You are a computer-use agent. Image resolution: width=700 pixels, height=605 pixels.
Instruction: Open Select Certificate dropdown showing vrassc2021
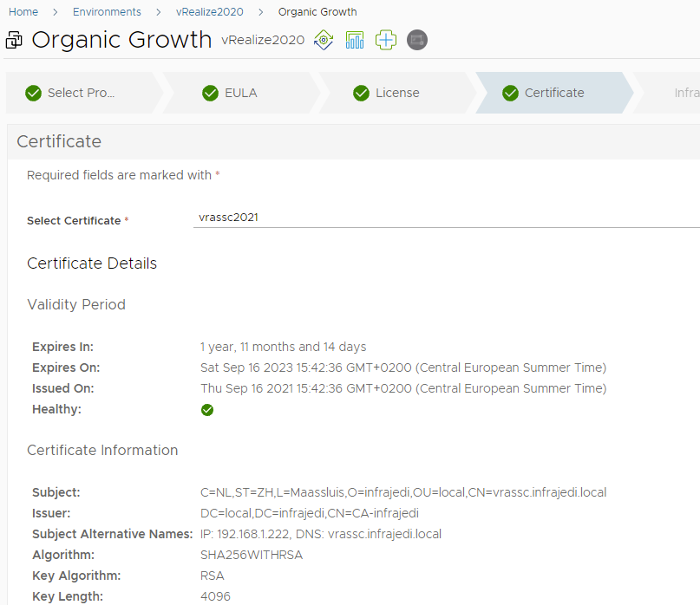pyautogui.click(x=447, y=218)
